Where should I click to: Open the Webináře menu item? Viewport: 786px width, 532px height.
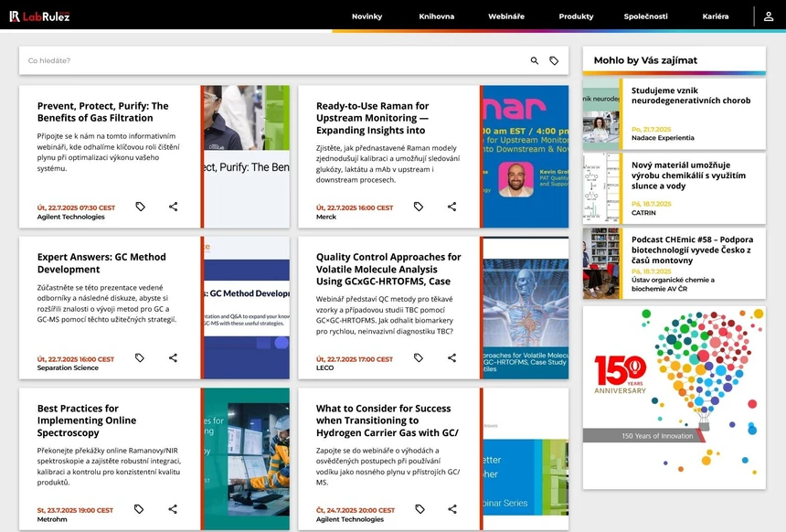[506, 16]
